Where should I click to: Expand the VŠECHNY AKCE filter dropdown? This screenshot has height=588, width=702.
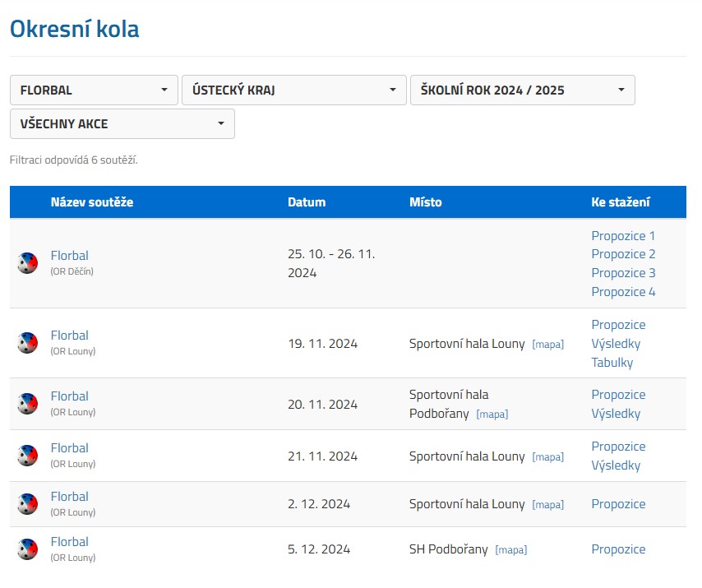click(x=122, y=123)
